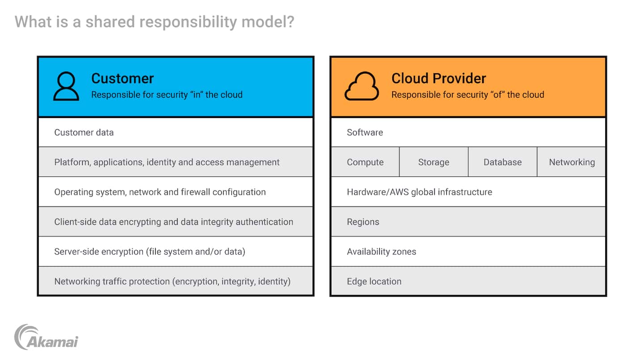Viewport: 644px width, 362px height.
Task: Click the Edge location row
Action: coord(468,282)
